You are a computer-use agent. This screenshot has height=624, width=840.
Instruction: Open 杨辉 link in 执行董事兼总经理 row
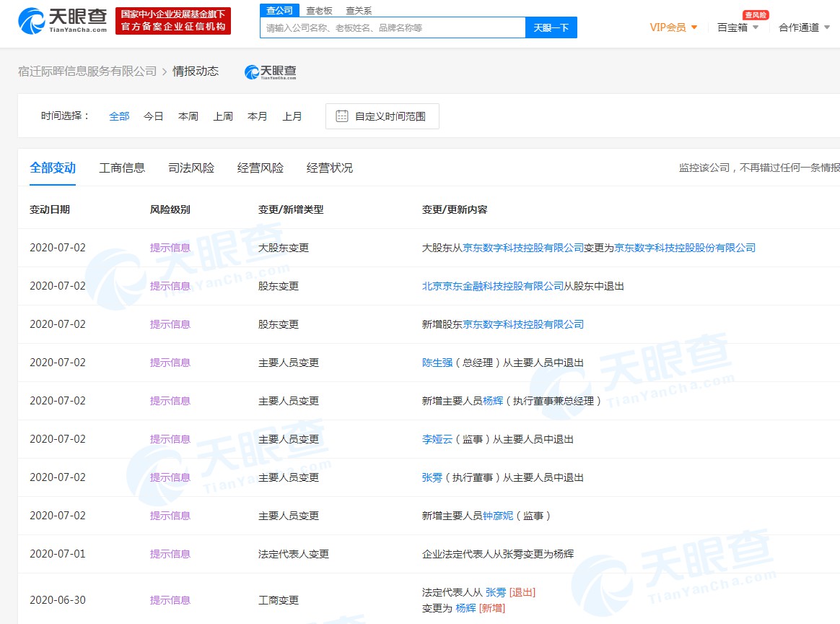(493, 401)
